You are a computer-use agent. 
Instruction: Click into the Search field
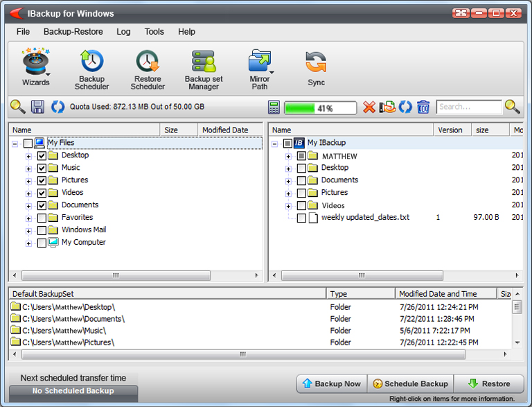469,107
